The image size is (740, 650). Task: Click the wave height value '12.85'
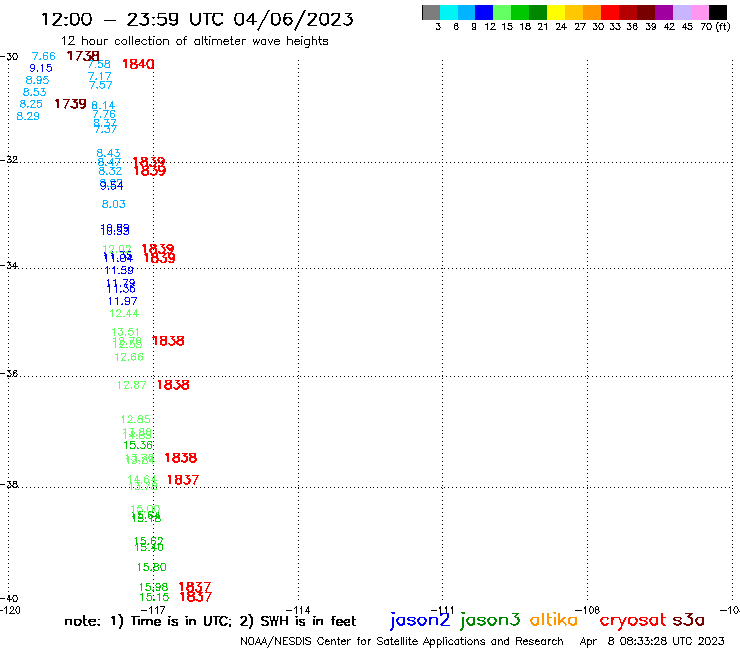pos(135,419)
